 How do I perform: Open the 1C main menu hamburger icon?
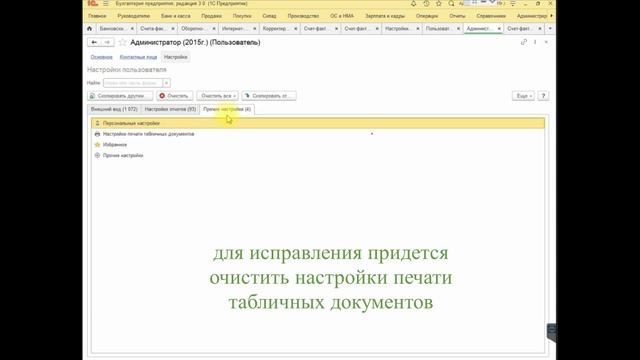(106, 4)
